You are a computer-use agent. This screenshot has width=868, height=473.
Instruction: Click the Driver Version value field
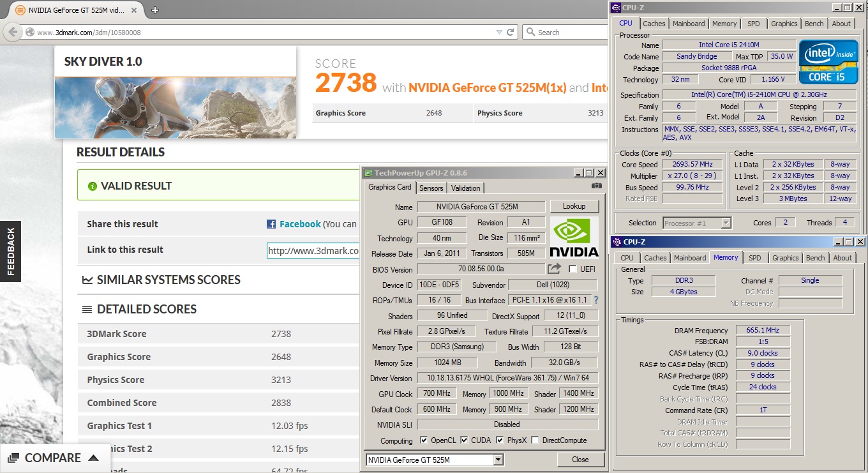click(x=508, y=378)
